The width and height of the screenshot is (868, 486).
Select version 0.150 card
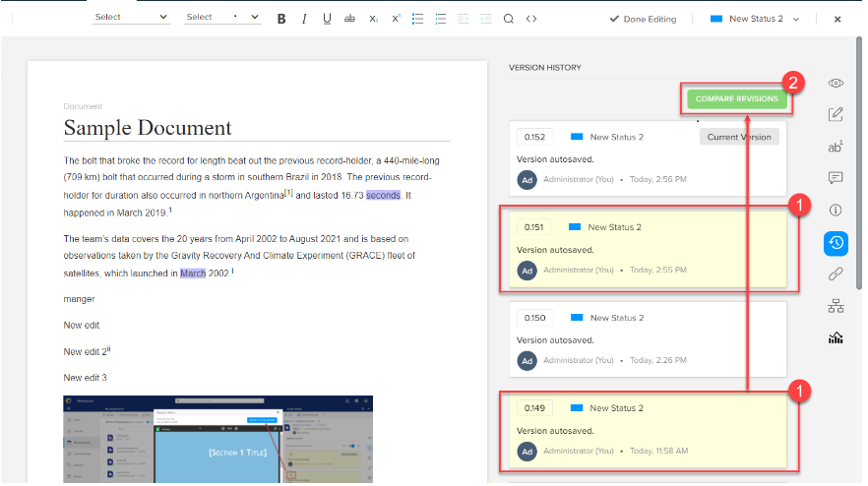648,339
